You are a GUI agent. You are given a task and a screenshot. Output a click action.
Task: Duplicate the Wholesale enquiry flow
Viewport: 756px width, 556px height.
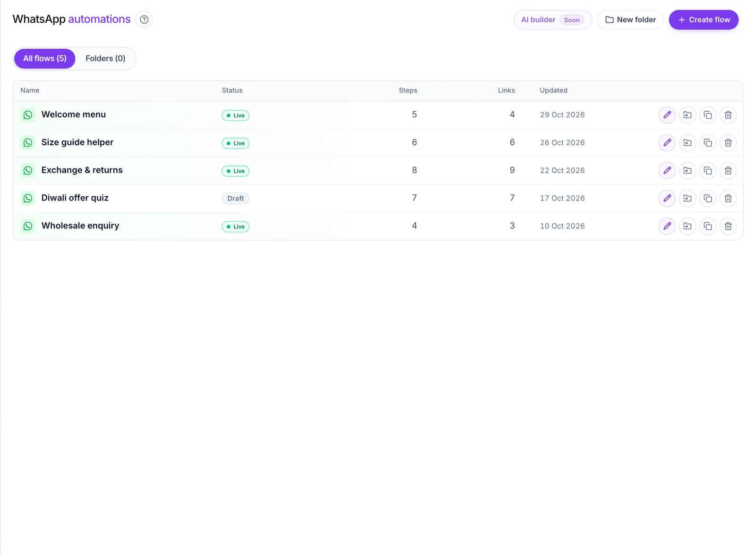(x=707, y=226)
